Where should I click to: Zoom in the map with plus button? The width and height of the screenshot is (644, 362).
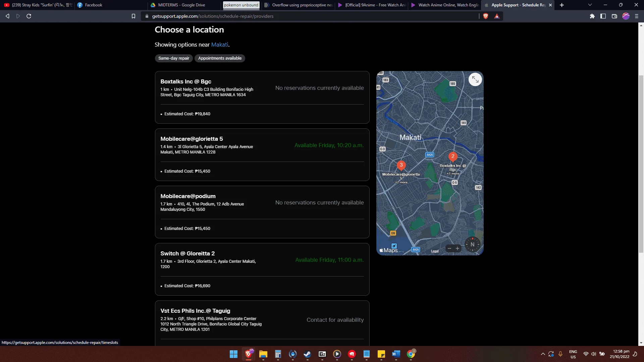coord(457,248)
